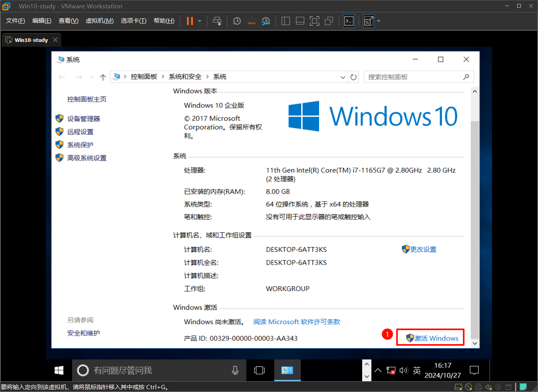
Task: Toggle the thumbnail bar view
Action: pyautogui.click(x=300, y=21)
